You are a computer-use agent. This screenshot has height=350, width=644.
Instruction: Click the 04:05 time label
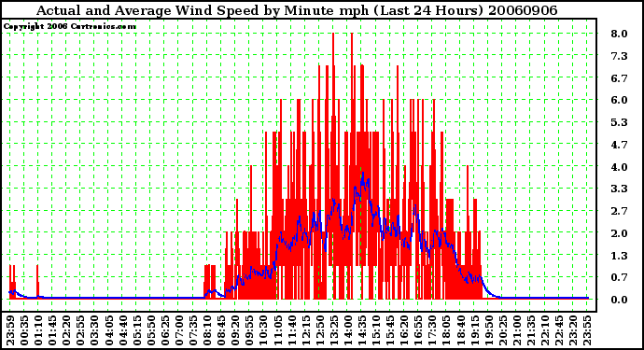coord(108,330)
